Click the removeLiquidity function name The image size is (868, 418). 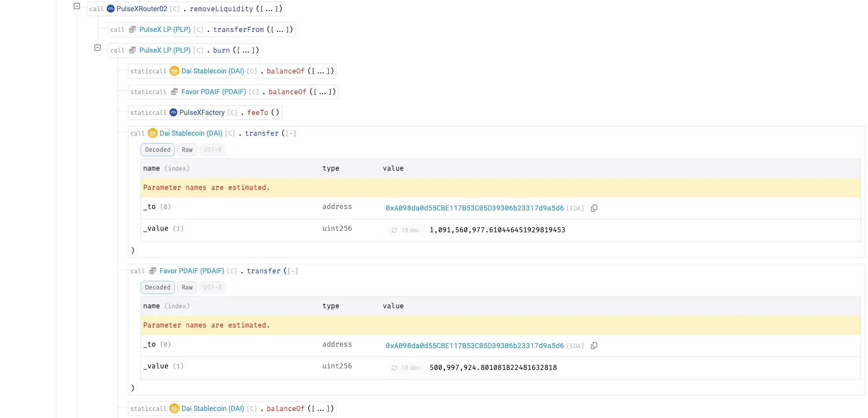221,9
